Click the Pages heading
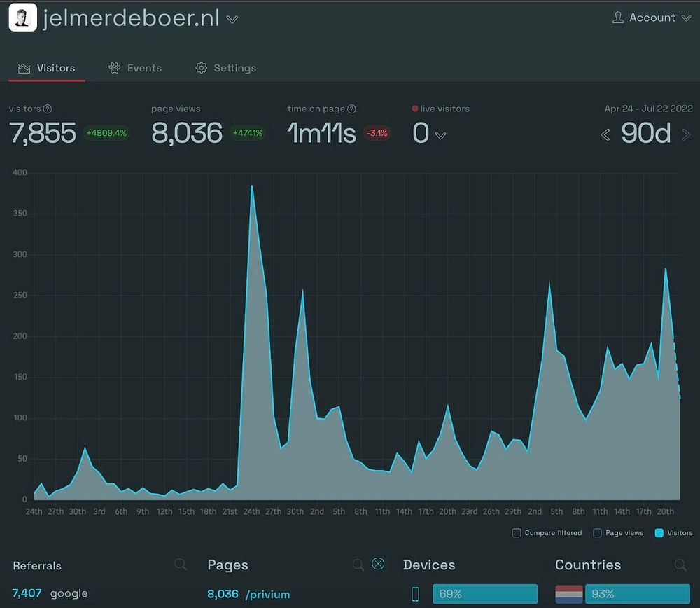This screenshot has width=700, height=608. tap(227, 565)
